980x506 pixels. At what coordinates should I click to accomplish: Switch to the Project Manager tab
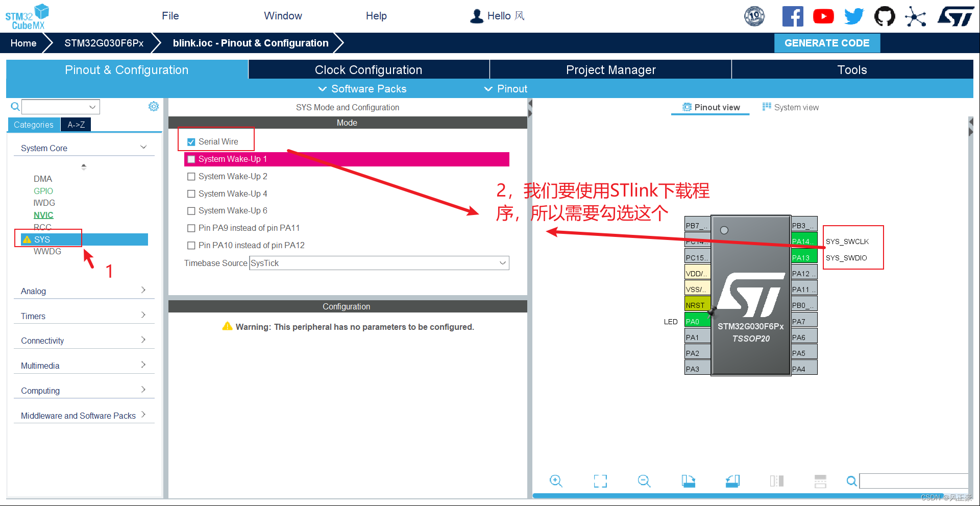pos(610,69)
